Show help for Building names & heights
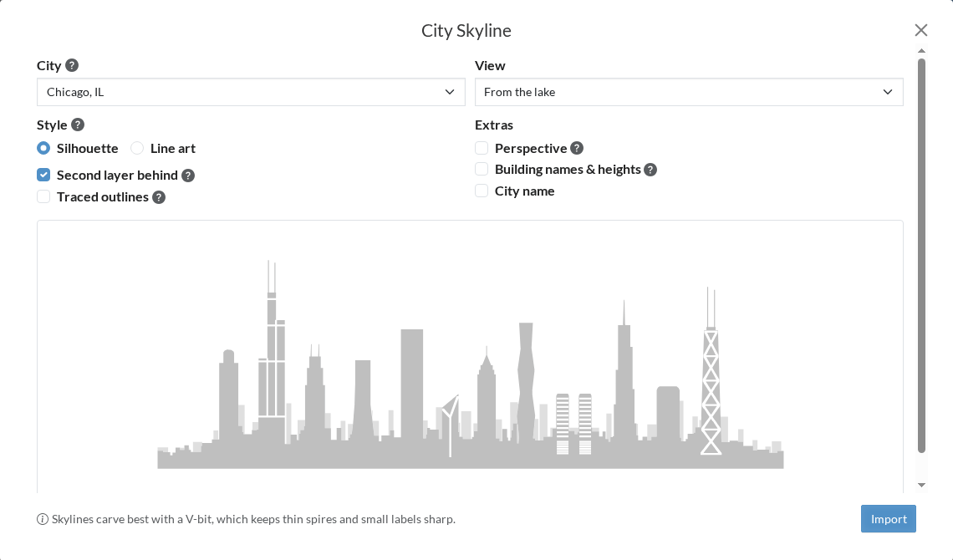 pos(650,170)
